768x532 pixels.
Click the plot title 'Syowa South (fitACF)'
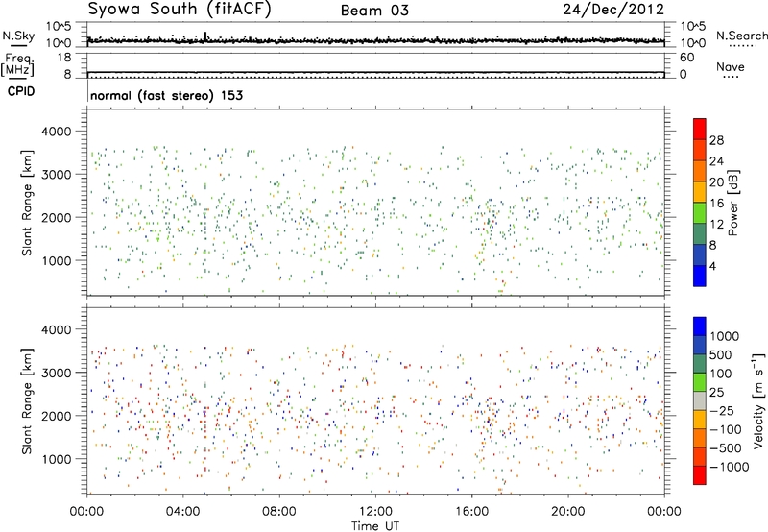[x=180, y=9]
